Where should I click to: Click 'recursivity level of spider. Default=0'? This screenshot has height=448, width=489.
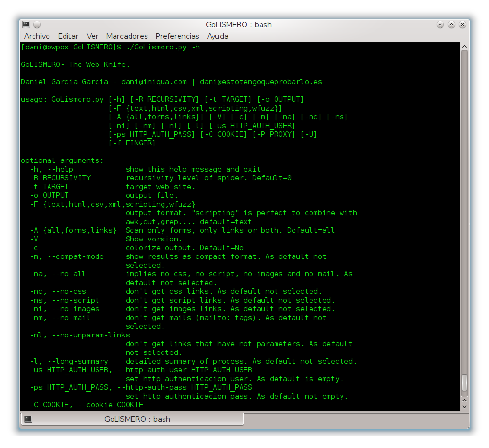click(209, 178)
